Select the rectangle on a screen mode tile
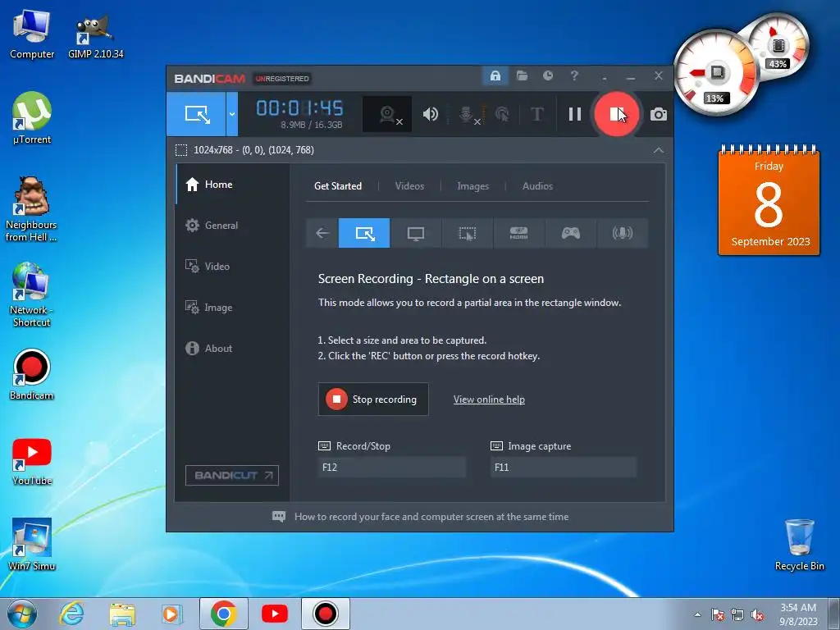Screen dimensions: 840x630 coord(364,233)
